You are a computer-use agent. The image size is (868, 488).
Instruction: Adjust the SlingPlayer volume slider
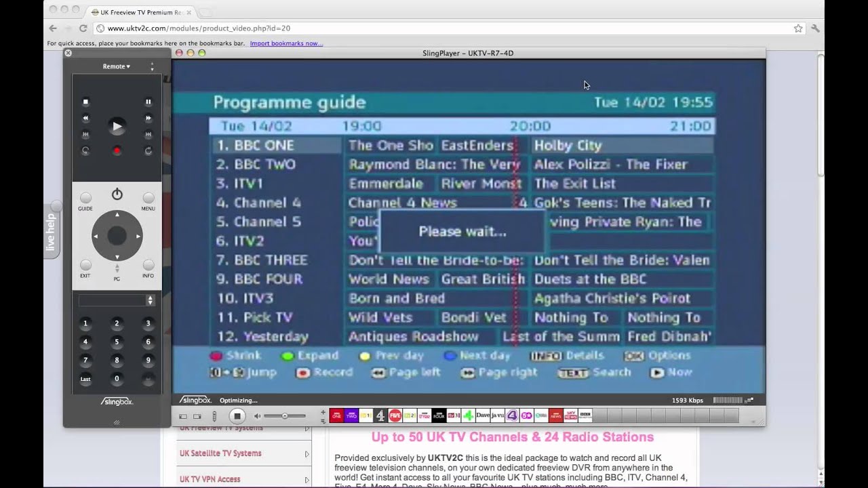[285, 416]
